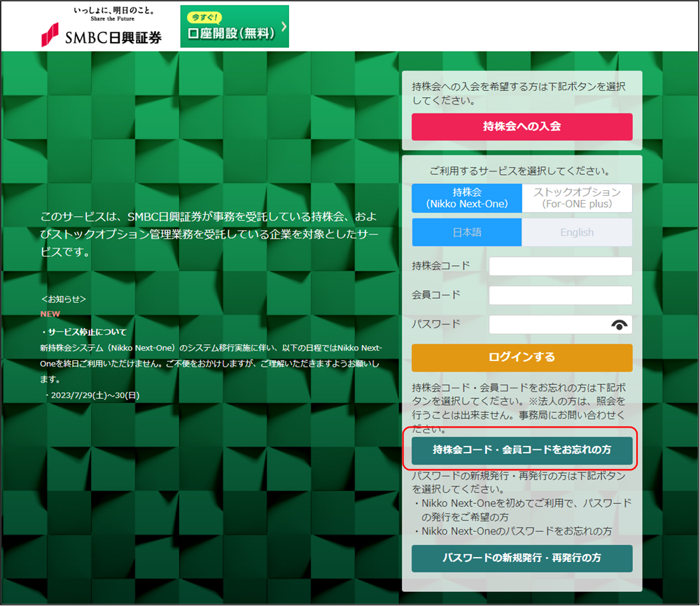Click the <お知らせ> heading
The image size is (700, 606).
63,299
